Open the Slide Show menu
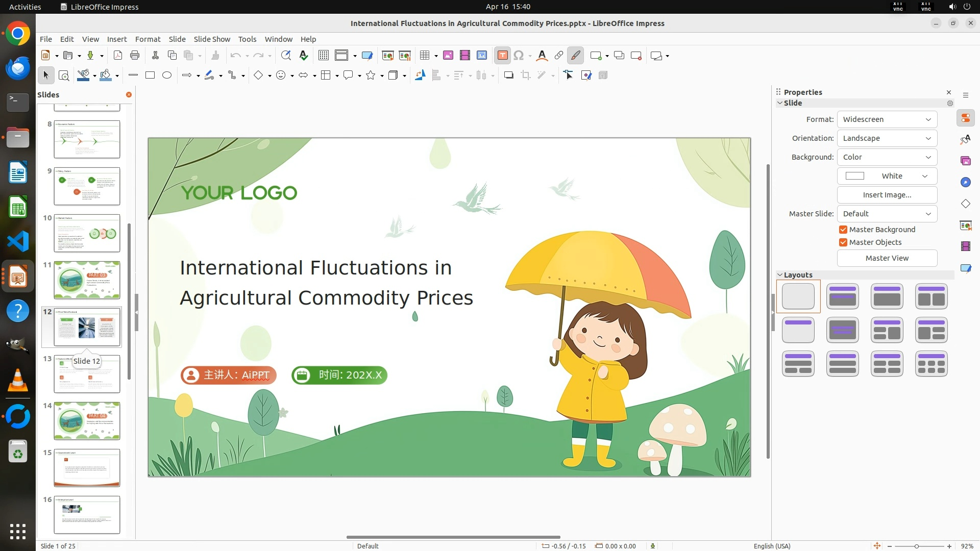Image resolution: width=980 pixels, height=551 pixels. click(212, 39)
